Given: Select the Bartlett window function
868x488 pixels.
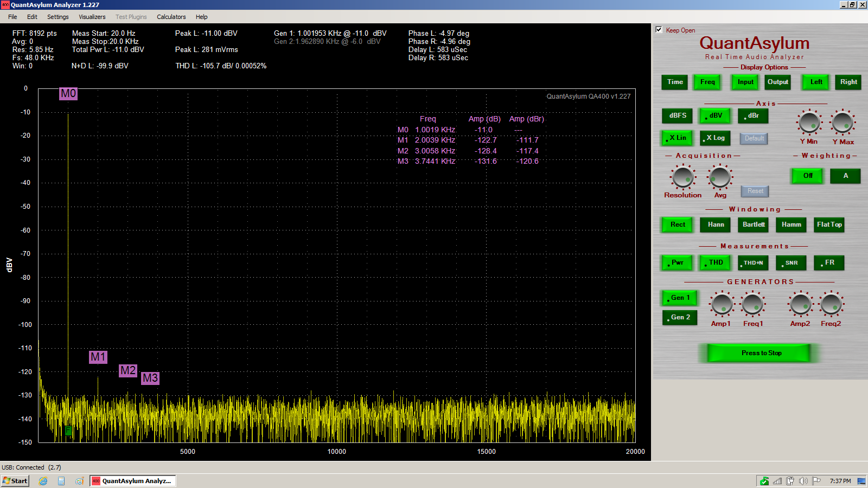Looking at the screenshot, I should (754, 224).
